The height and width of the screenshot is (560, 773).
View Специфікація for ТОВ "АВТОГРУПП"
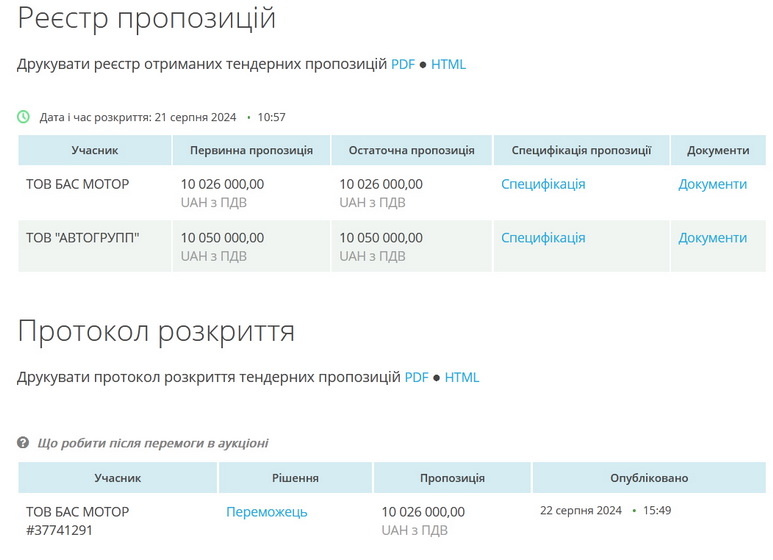543,238
